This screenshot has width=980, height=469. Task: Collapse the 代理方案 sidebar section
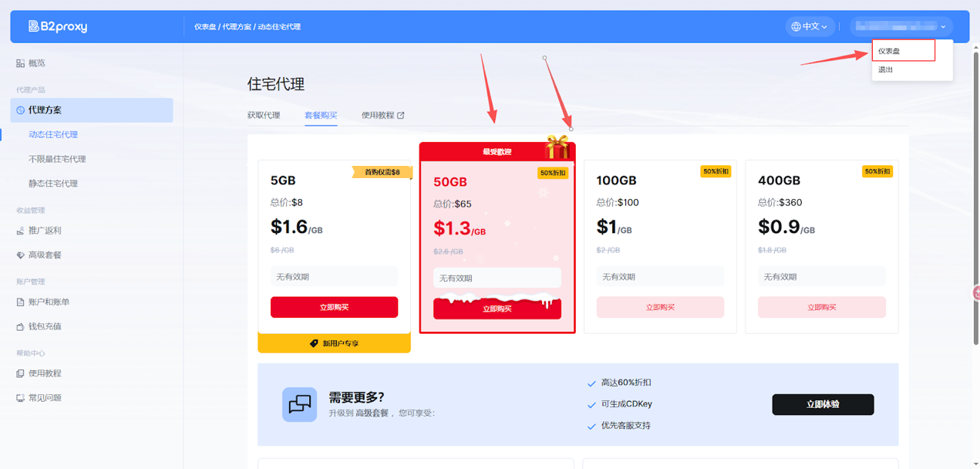91,110
